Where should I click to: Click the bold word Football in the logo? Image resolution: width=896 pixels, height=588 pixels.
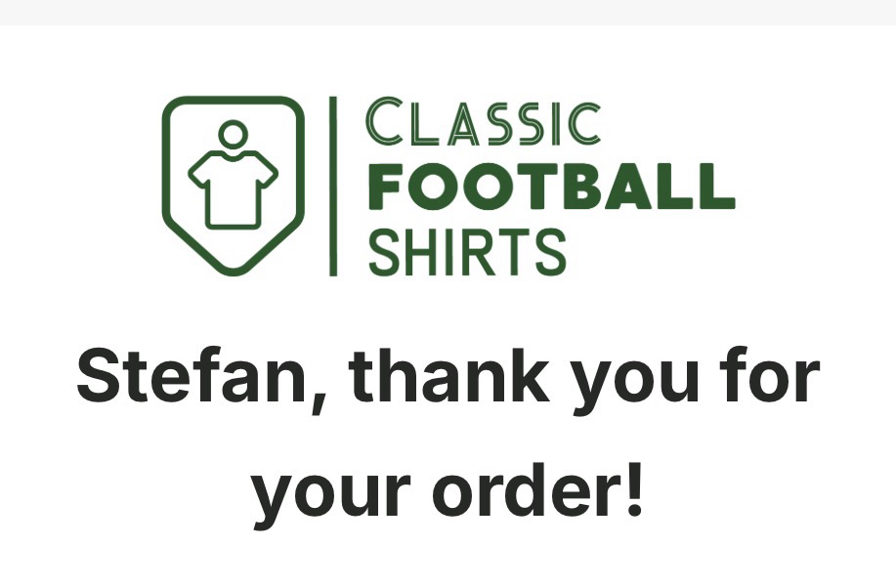[x=550, y=188]
